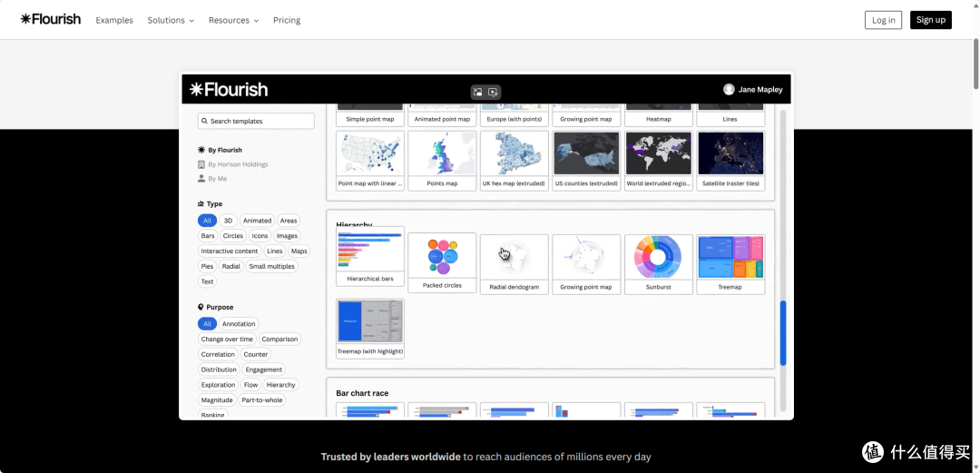Toggle the Correlation purpose filter
This screenshot has height=473, width=980.
[x=218, y=354]
